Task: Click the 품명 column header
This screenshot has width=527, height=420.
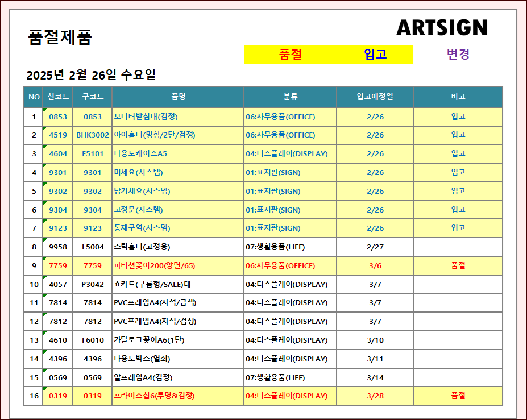Action: point(178,97)
